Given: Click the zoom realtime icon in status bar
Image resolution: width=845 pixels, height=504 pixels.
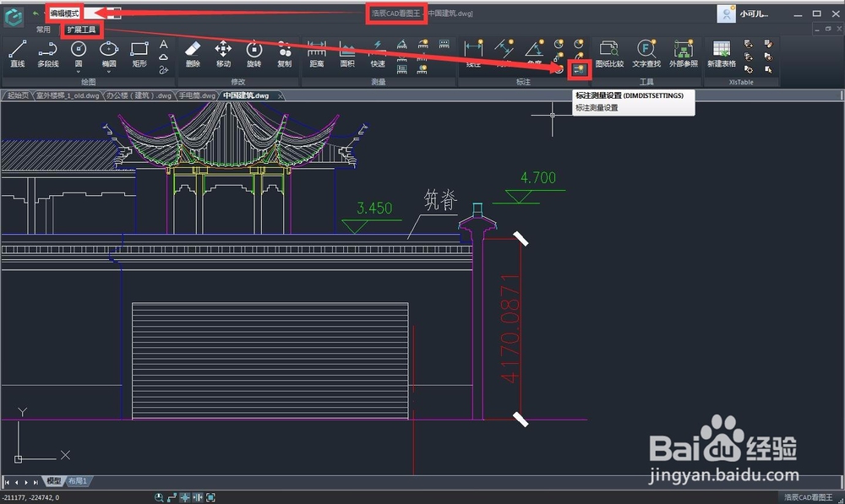Looking at the screenshot, I should 159,497.
